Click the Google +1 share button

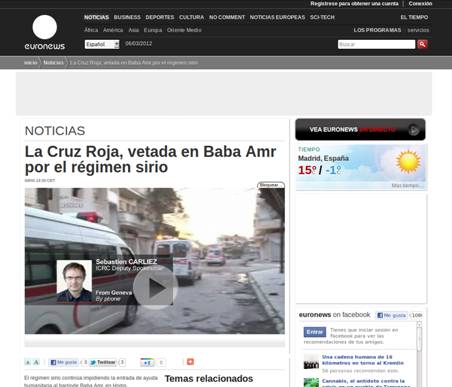point(147,362)
